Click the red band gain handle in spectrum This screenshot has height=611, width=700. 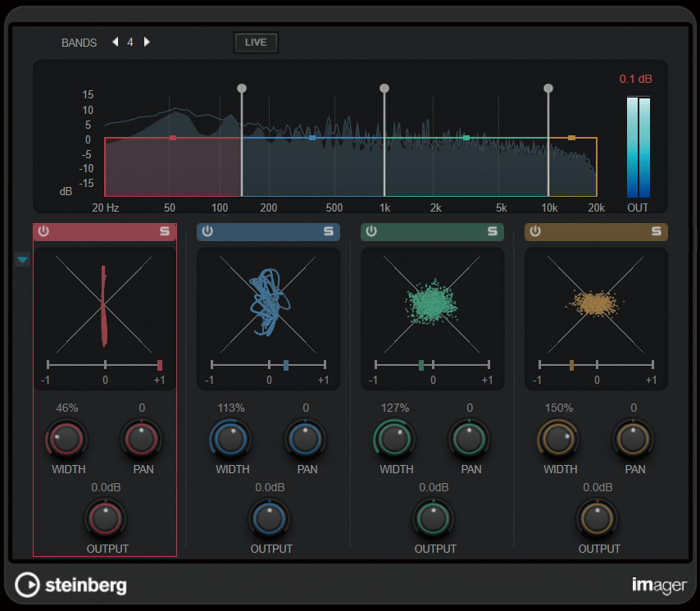click(173, 138)
